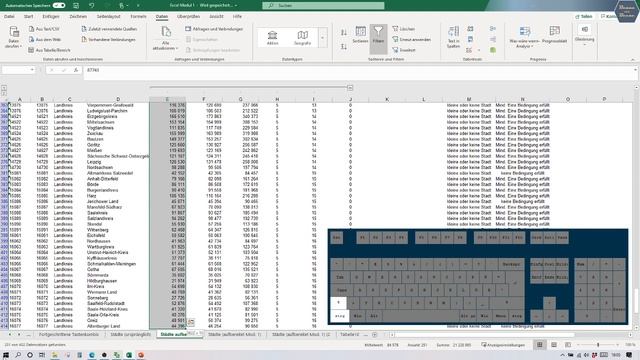Click Aus Text/CSV import
Viewport: 640px width, 360px height.
pos(44,29)
